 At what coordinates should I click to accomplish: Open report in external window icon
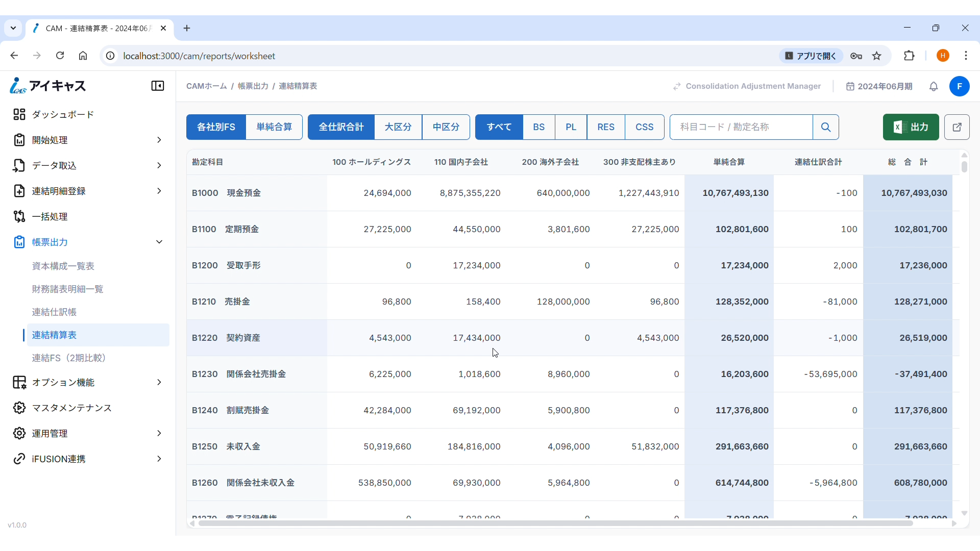click(957, 127)
